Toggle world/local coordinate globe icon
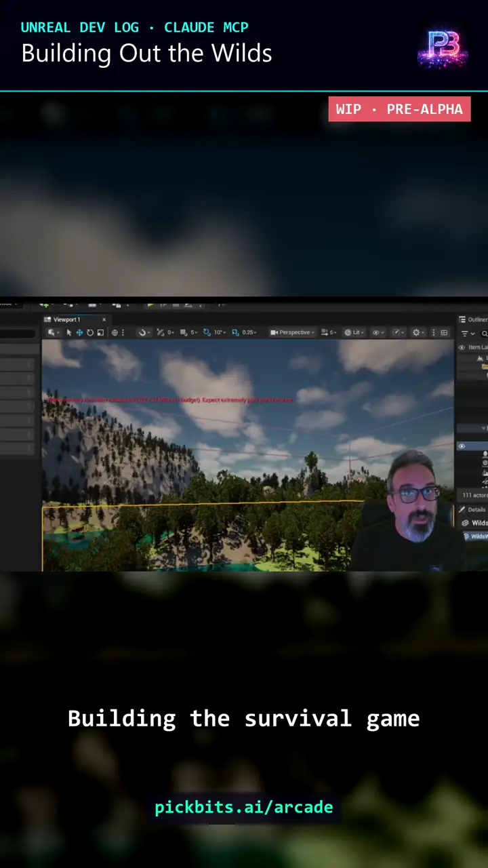 115,332
